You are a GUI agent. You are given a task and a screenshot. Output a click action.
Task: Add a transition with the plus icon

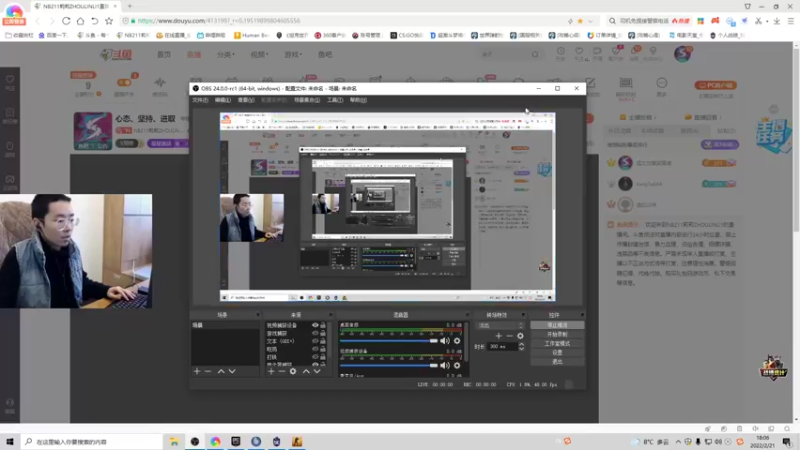[498, 336]
